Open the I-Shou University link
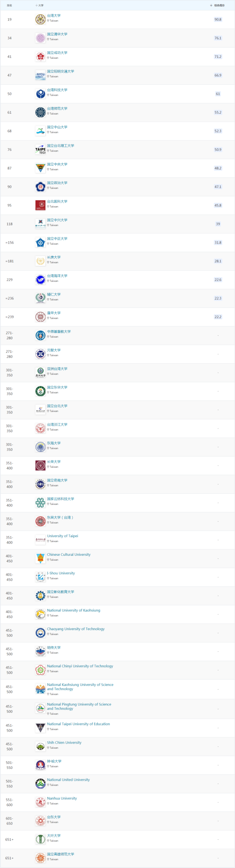This screenshot has height=868, width=235. 61,573
